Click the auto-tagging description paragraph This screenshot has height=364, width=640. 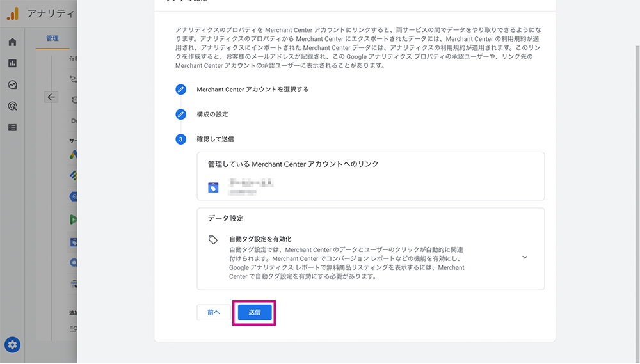click(x=346, y=263)
